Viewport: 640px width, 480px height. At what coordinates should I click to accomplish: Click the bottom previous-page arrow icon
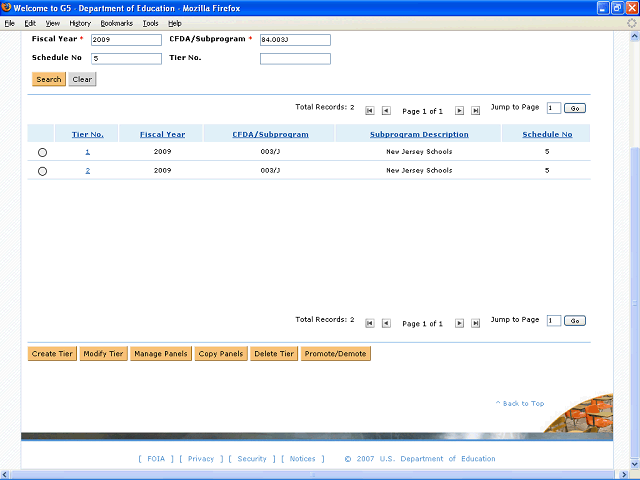pyautogui.click(x=386, y=323)
